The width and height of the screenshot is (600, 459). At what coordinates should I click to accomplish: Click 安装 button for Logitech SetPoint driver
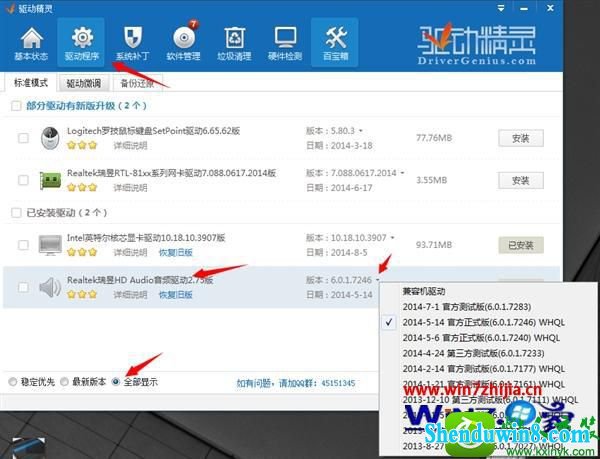(x=521, y=138)
